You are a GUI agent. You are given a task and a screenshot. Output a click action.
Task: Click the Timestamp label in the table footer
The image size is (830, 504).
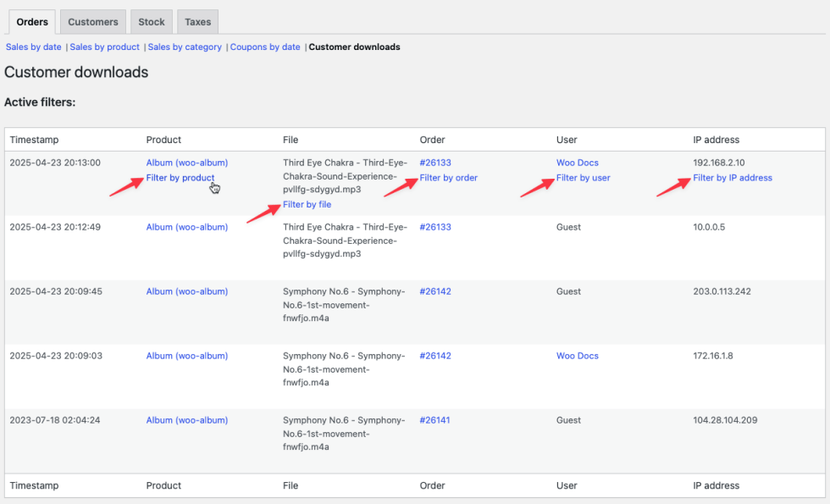(x=34, y=485)
